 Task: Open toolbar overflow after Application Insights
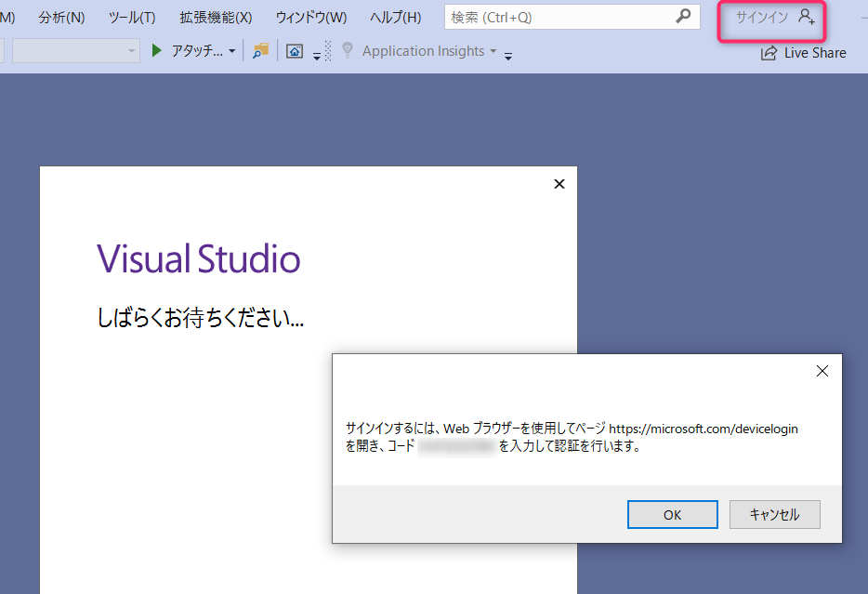pyautogui.click(x=508, y=56)
